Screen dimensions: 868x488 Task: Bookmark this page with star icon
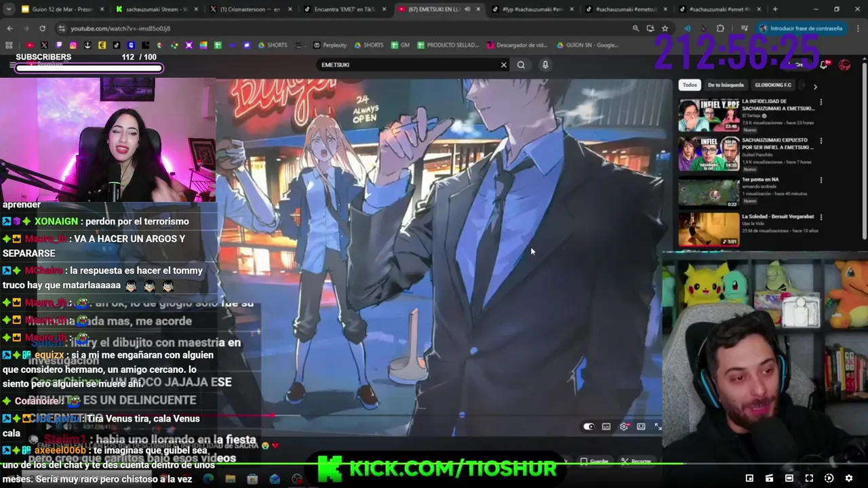[x=665, y=28]
